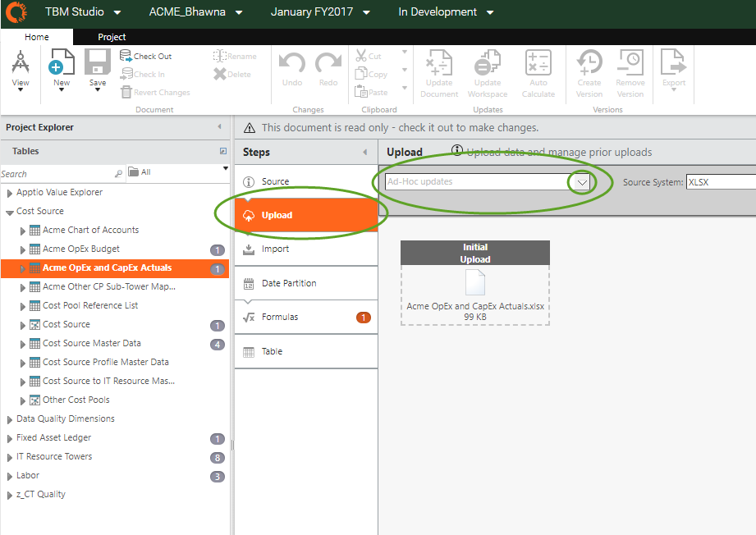The height and width of the screenshot is (535, 756).
Task: Open the Formulas step
Action: click(x=306, y=318)
